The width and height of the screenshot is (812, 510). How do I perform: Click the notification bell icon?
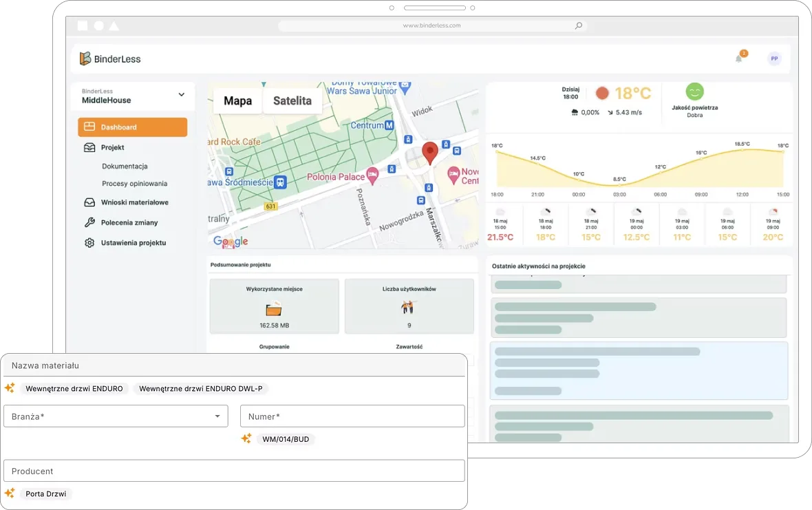point(738,59)
